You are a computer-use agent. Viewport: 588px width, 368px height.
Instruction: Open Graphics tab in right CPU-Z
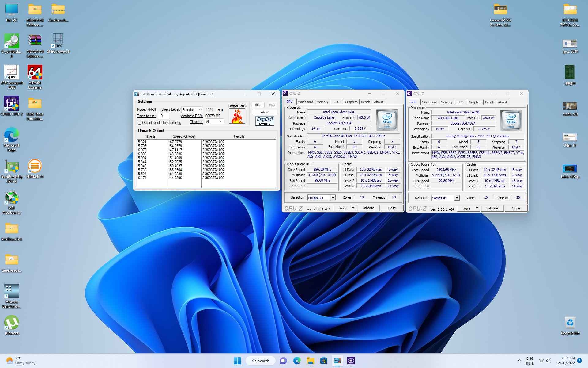(475, 102)
